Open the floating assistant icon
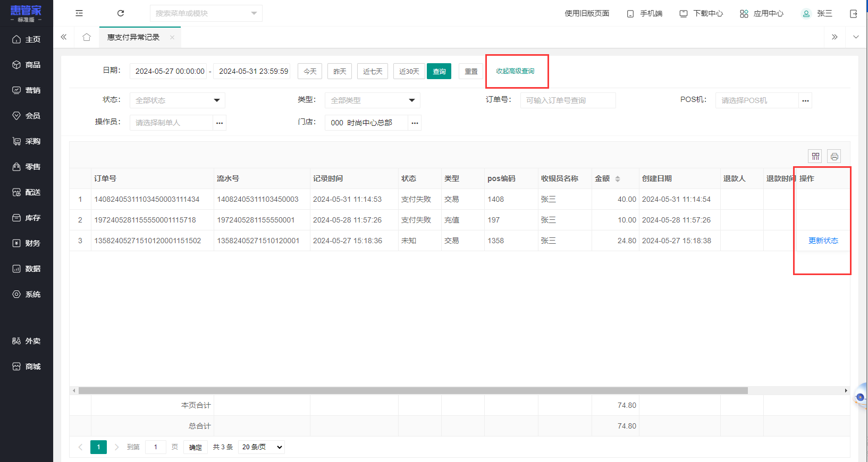The width and height of the screenshot is (868, 462). click(861, 397)
